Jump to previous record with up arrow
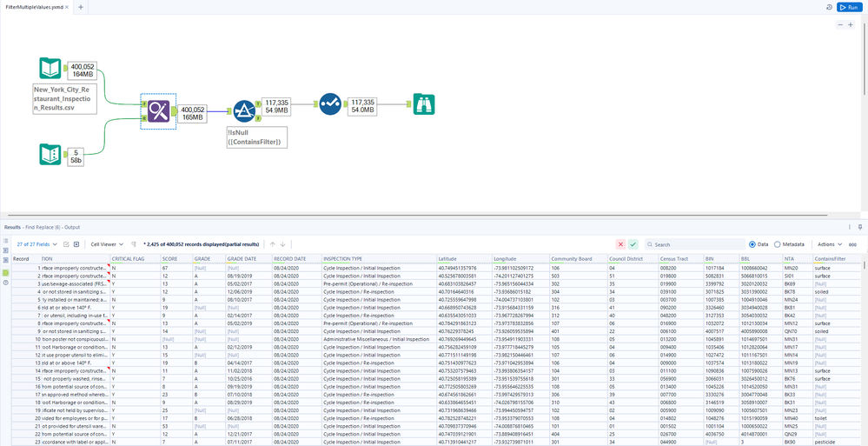The width and height of the screenshot is (868, 446). tap(272, 244)
